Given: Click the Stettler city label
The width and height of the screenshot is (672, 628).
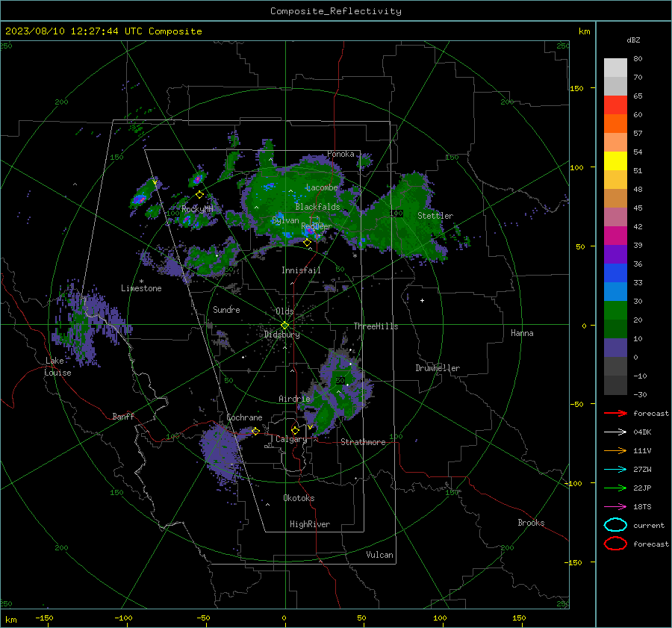Looking at the screenshot, I should [x=435, y=216].
